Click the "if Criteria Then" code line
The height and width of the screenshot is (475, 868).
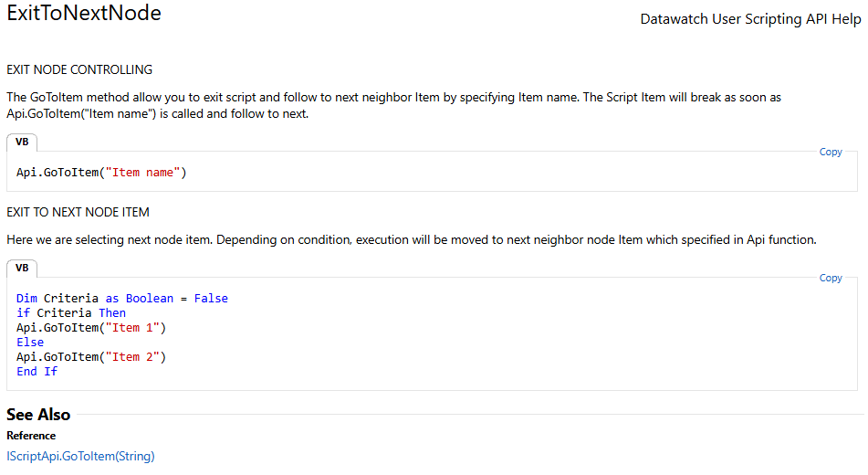click(71, 312)
